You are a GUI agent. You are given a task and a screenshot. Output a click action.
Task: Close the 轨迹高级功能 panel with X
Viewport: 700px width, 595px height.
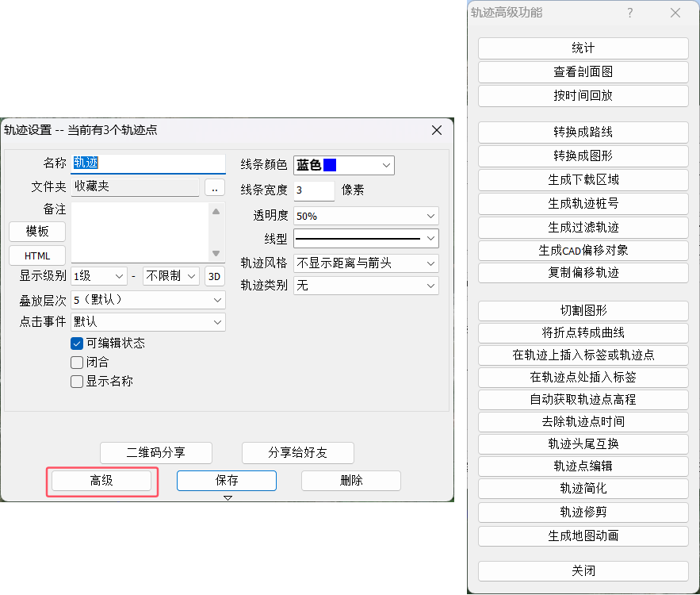tap(675, 13)
